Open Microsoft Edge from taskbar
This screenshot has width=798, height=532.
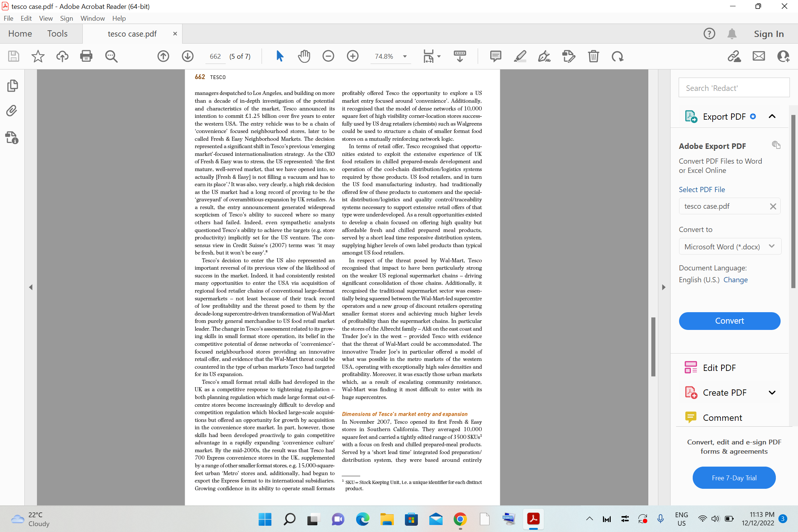pos(362,519)
